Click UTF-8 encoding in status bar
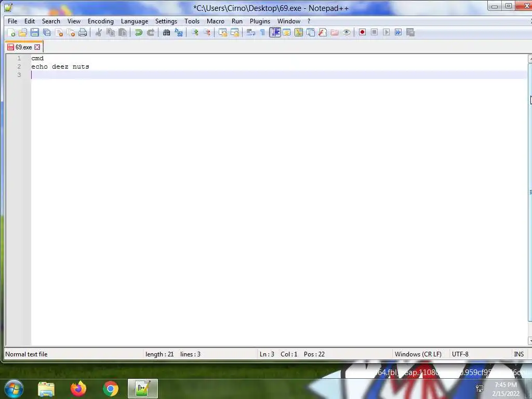532x399 pixels. 460,354
